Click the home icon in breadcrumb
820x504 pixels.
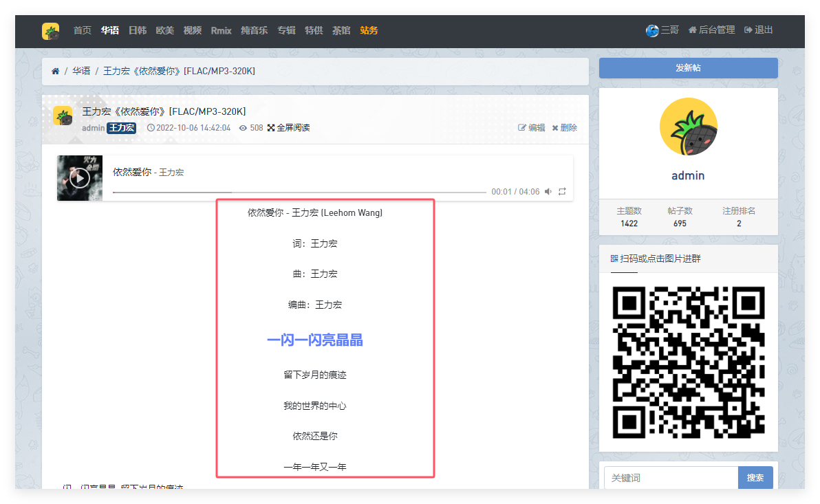click(x=55, y=71)
